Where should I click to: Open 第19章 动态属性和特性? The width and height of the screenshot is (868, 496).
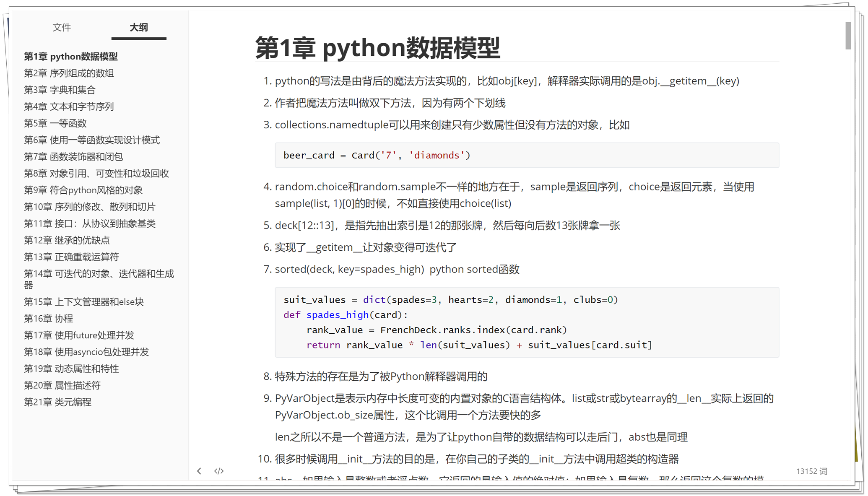pyautogui.click(x=71, y=369)
